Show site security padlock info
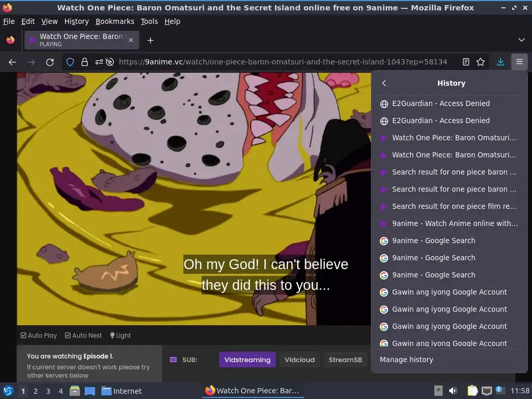This screenshot has height=399, width=532. tap(85, 62)
